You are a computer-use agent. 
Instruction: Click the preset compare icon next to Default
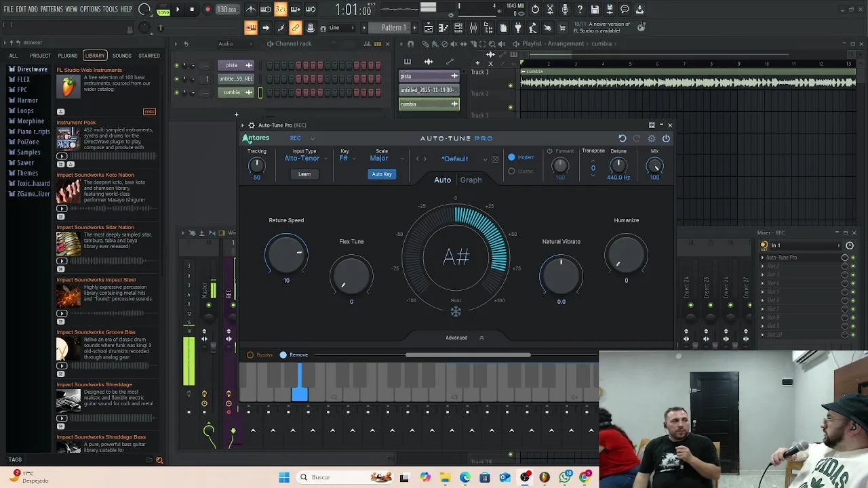[x=495, y=159]
